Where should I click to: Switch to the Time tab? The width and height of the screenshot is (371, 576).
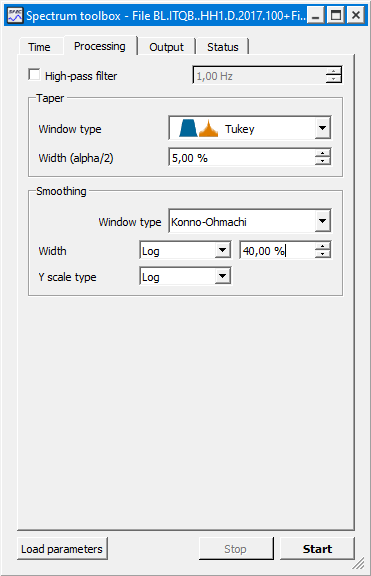(x=39, y=47)
